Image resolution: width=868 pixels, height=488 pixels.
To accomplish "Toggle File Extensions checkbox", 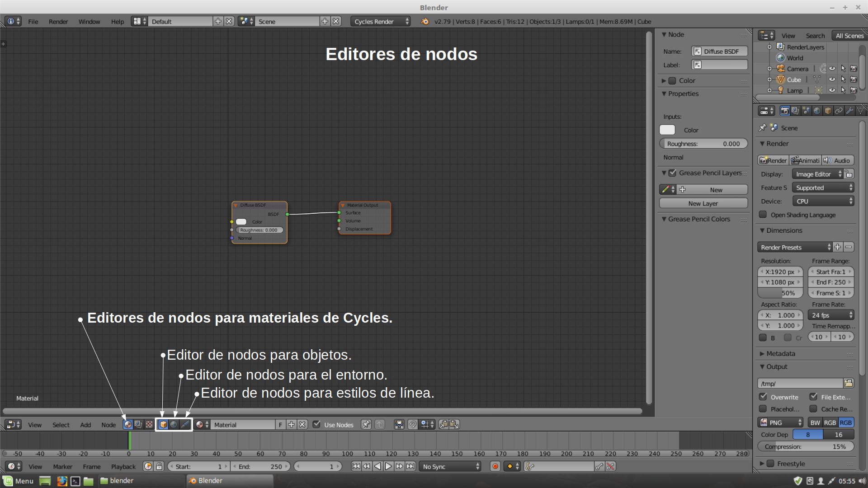I will pyautogui.click(x=813, y=397).
